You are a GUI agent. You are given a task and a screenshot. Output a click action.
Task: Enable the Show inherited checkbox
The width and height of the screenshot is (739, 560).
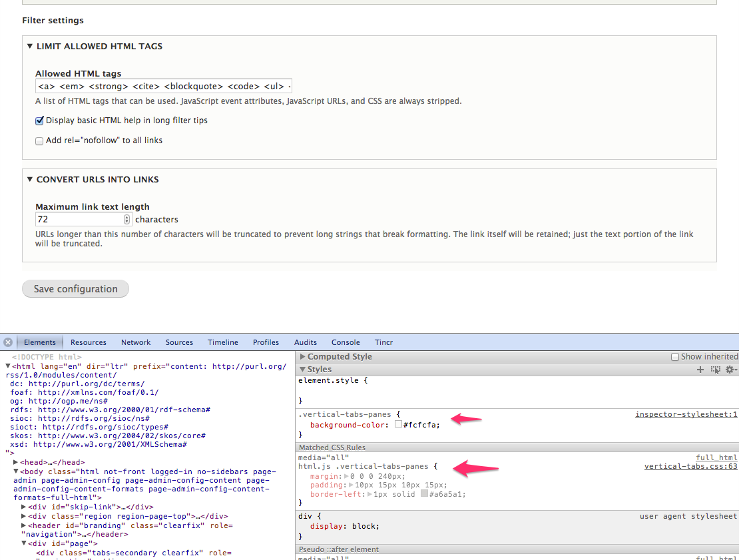coord(674,356)
